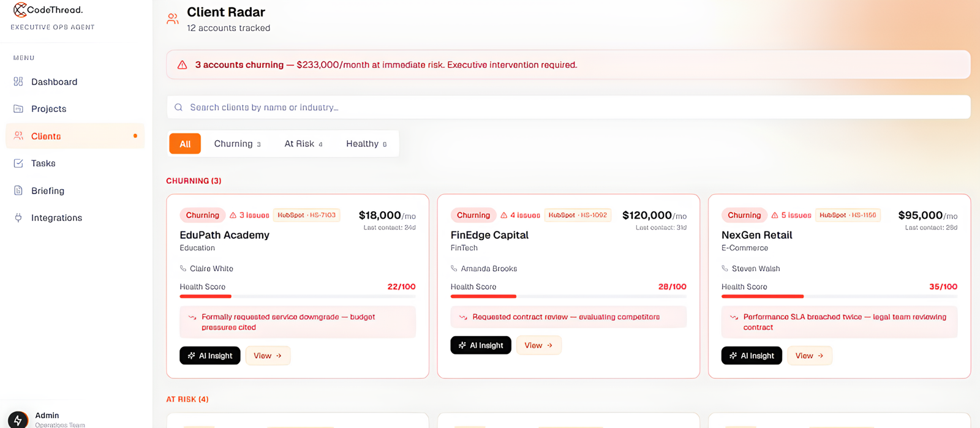Click the phone icon beside Claire White
This screenshot has width=980, height=428.
point(183,268)
